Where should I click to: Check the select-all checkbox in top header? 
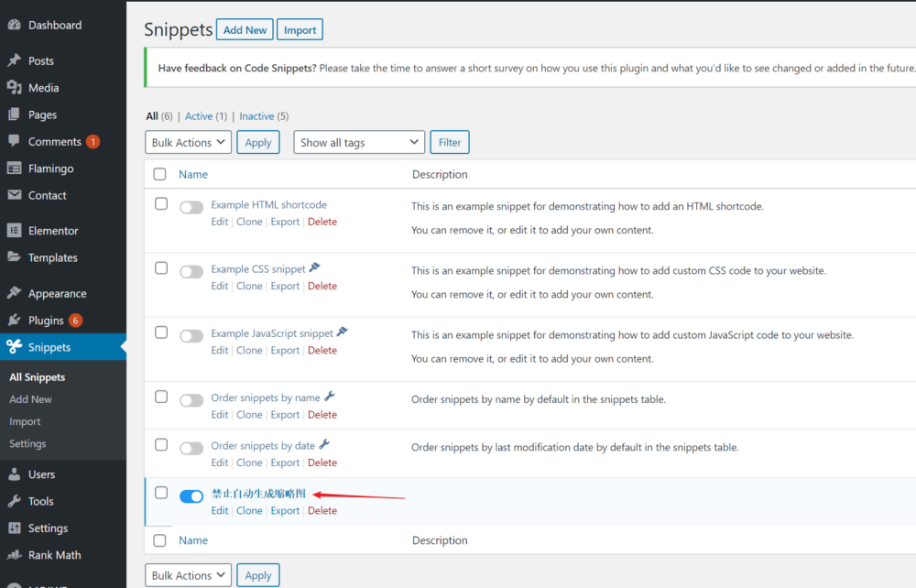point(159,174)
